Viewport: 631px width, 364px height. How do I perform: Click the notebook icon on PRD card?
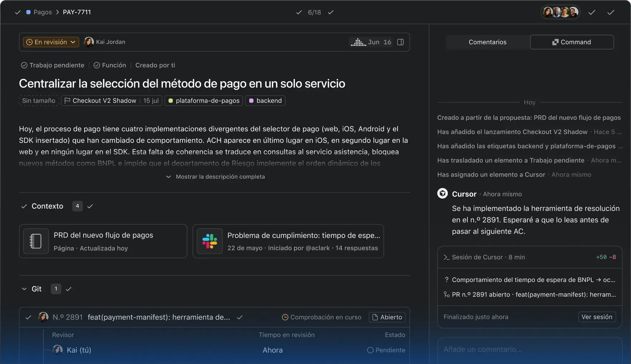tap(36, 241)
